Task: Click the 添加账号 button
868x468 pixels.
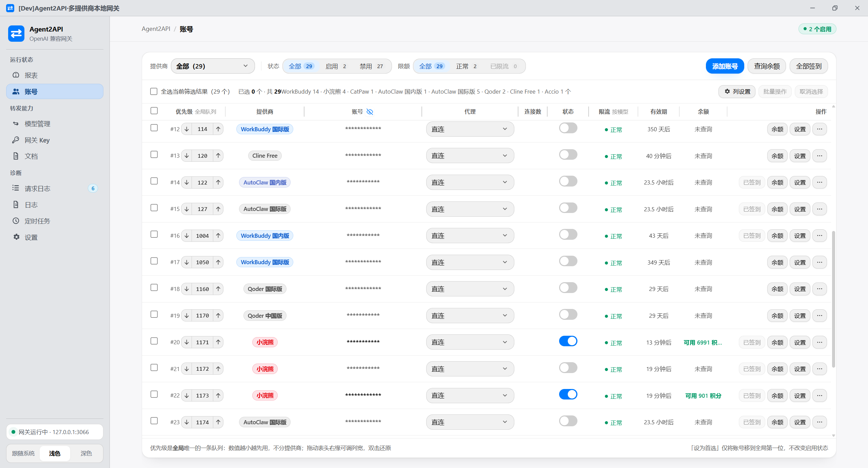Action: pyautogui.click(x=725, y=66)
